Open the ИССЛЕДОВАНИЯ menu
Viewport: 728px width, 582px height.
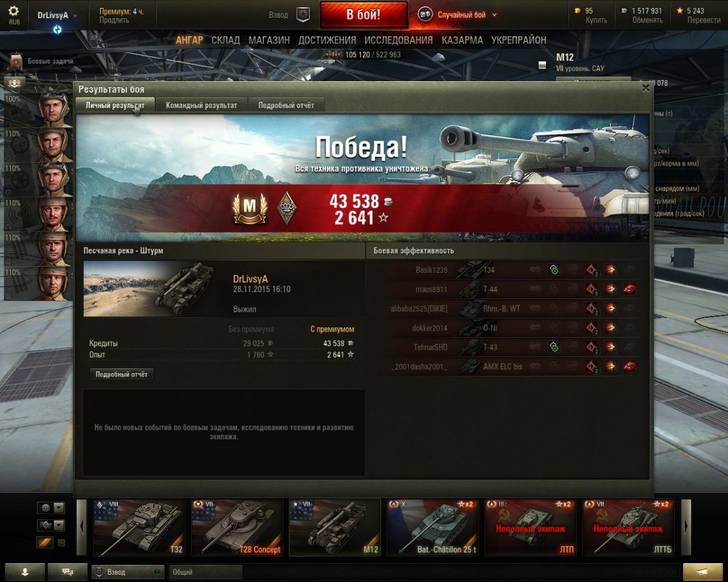[x=399, y=40]
